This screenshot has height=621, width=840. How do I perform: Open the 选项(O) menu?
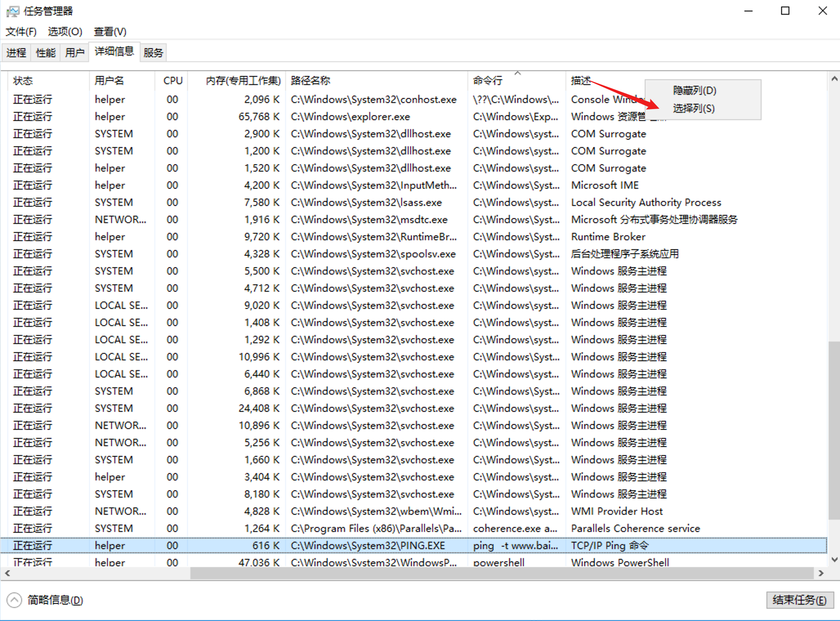[x=65, y=31]
